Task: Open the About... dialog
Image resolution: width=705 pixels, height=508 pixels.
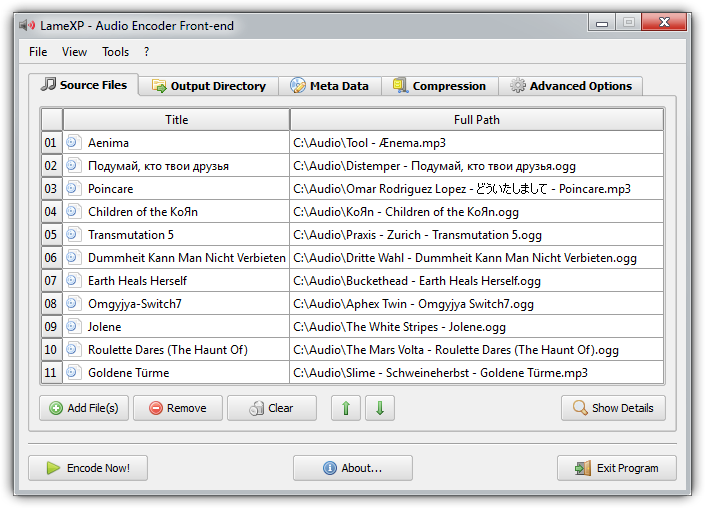Action: coord(352,468)
